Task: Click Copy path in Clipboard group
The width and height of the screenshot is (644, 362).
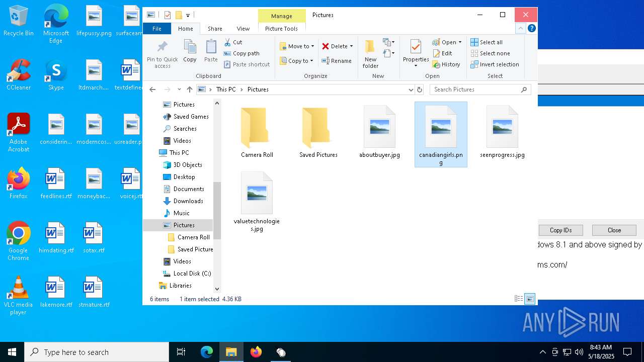Action: (242, 53)
